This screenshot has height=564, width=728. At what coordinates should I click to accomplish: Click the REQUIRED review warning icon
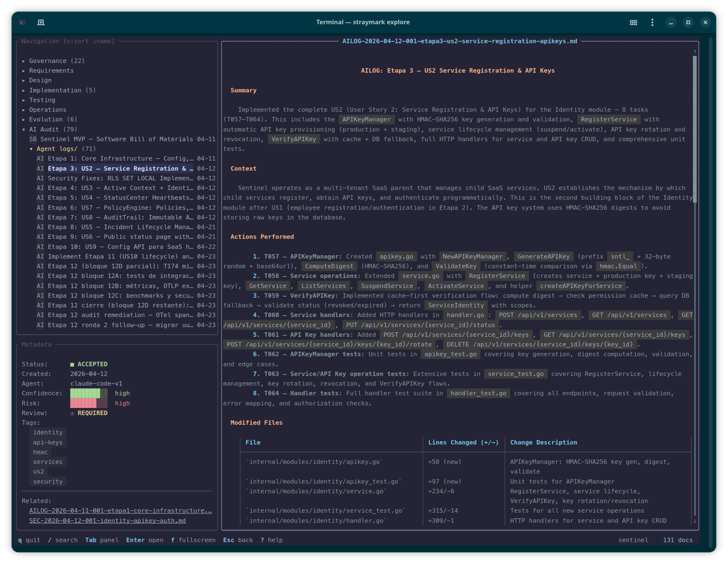72,413
